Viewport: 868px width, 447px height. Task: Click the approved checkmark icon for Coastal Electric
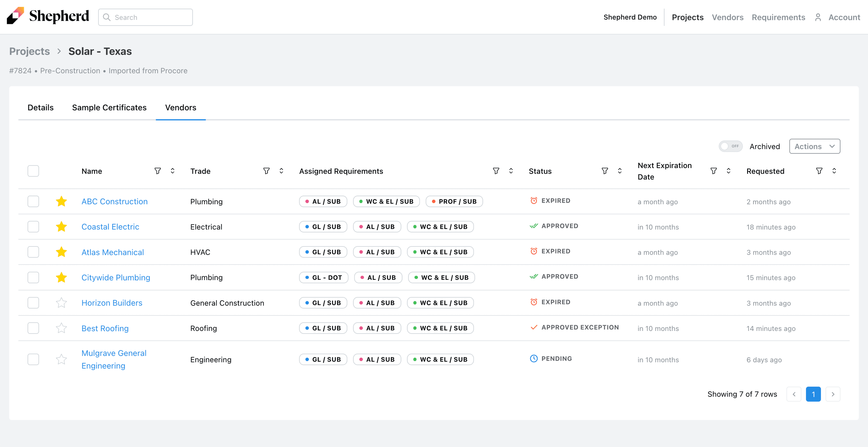[534, 226]
